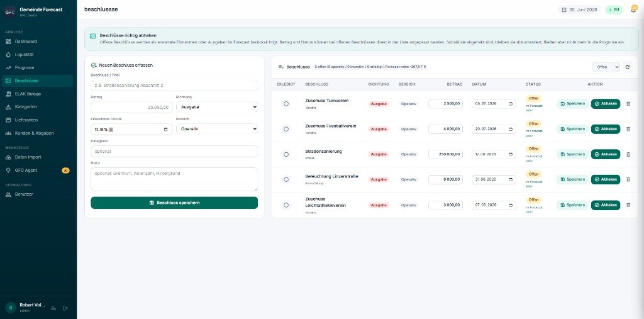The width and height of the screenshot is (644, 319).
Task: Delete the Beleuchtung Linzerstraße row with the trash icon
Action: [628, 180]
